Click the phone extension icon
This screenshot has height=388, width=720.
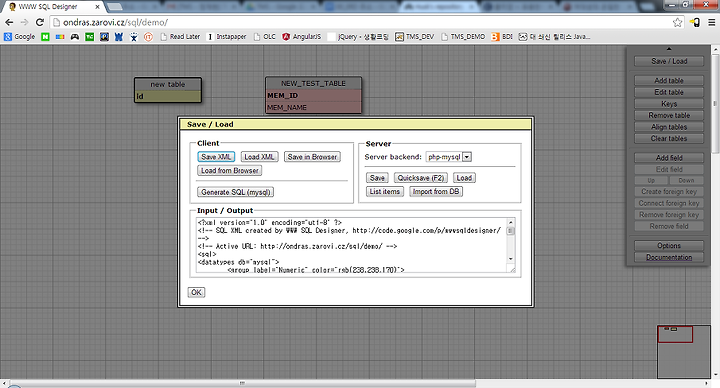[695, 22]
